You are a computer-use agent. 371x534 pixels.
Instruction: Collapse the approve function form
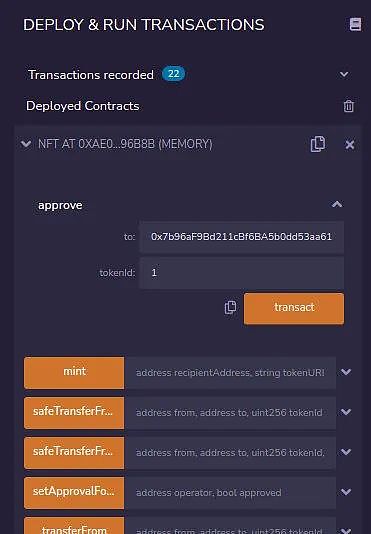coord(337,204)
